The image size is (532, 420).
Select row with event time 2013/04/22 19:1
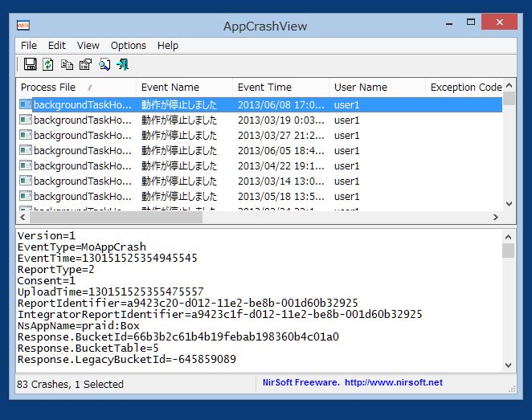[x=261, y=165]
